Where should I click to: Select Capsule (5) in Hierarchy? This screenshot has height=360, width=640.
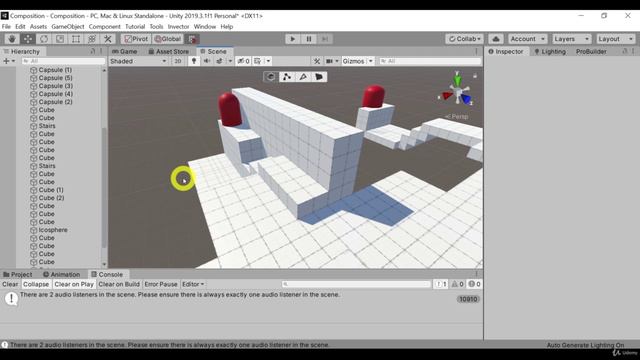56,78
